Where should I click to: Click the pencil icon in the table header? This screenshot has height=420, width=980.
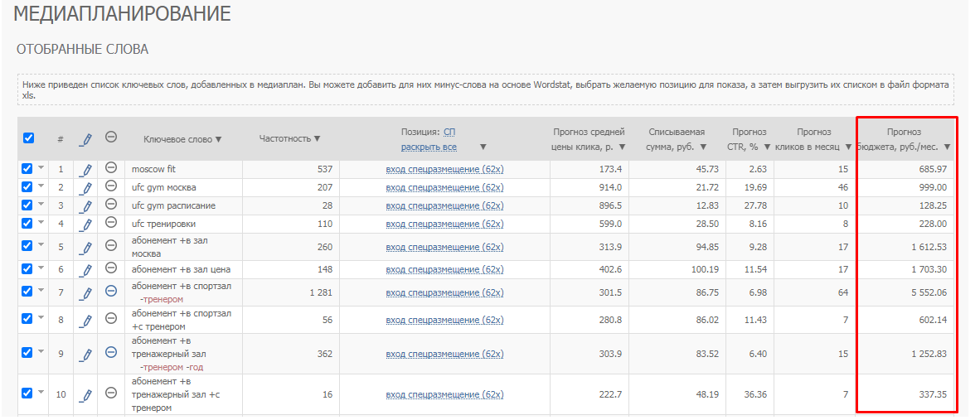click(85, 139)
